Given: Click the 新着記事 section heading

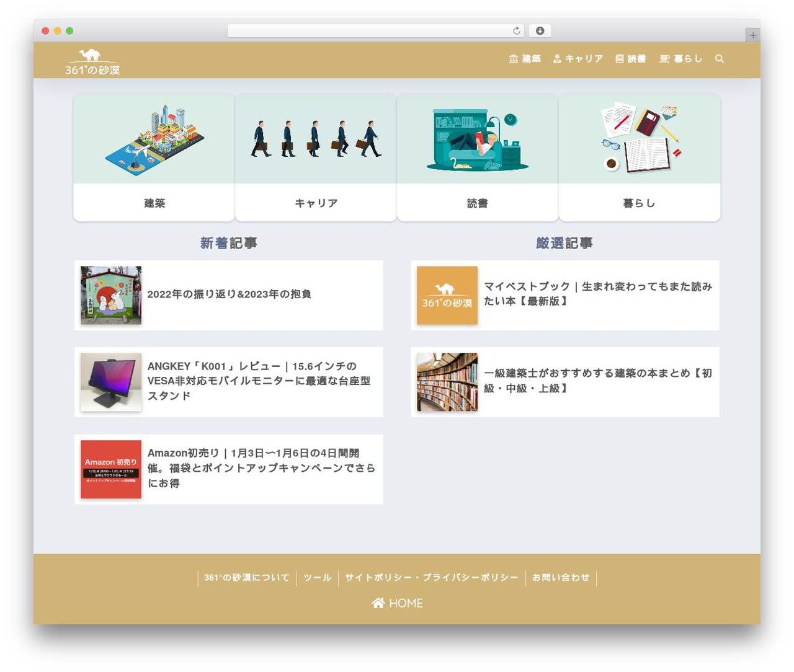Looking at the screenshot, I should pyautogui.click(x=229, y=243).
